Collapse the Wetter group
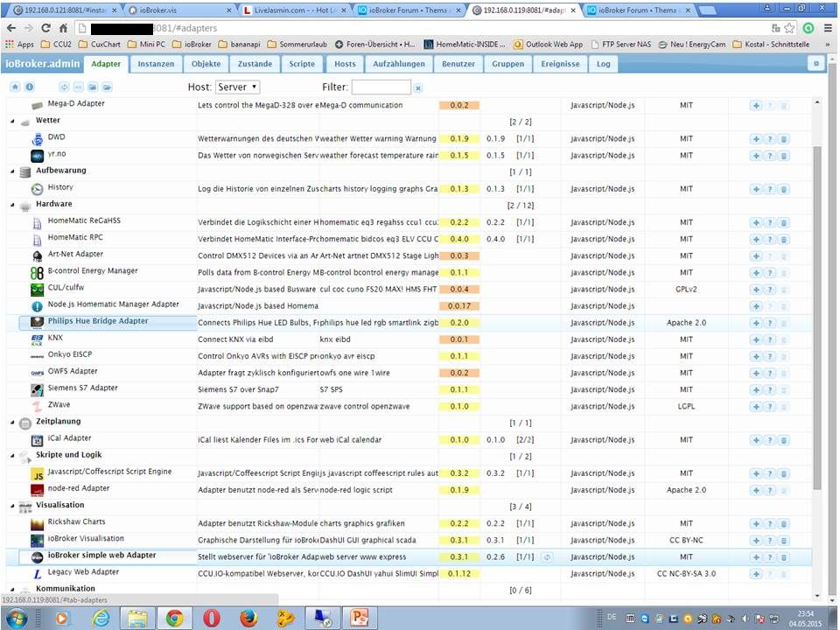 [x=12, y=122]
